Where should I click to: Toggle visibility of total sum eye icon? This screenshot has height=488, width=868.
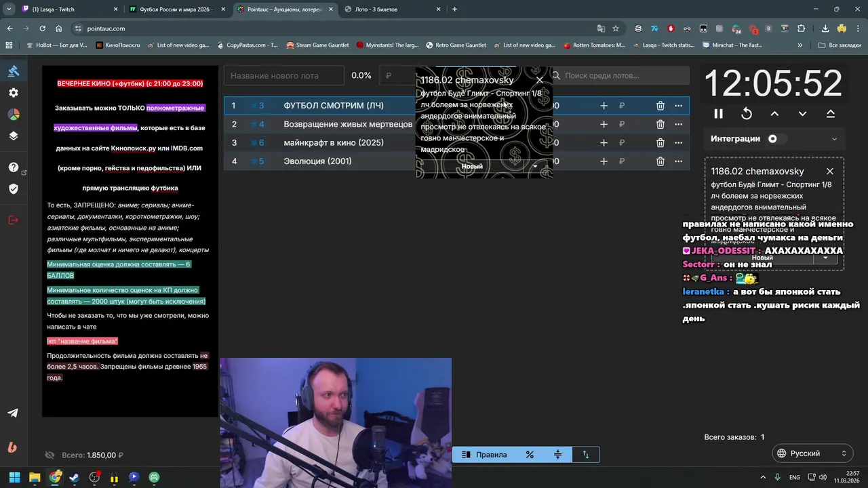point(50,455)
